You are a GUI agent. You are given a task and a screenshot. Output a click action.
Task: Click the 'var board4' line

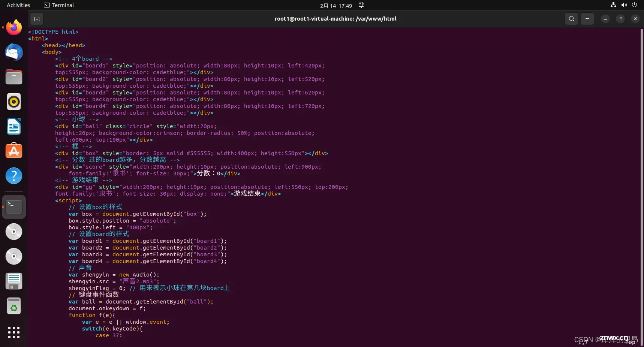tap(148, 261)
